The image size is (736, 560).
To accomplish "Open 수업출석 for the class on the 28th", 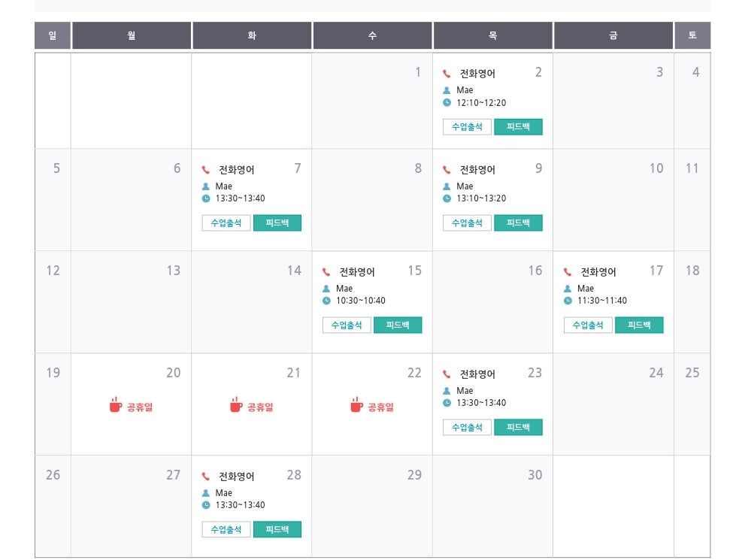I will [x=226, y=529].
